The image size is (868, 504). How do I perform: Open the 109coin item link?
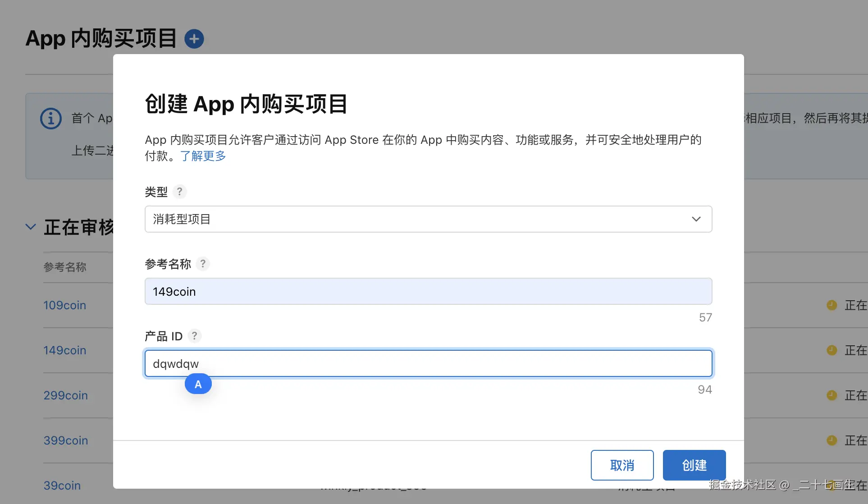tap(64, 305)
